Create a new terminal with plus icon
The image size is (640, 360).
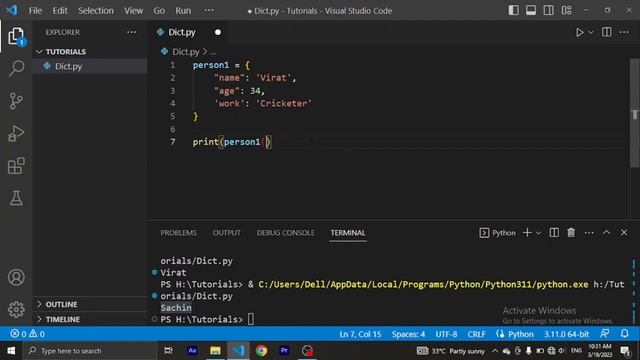(527, 233)
